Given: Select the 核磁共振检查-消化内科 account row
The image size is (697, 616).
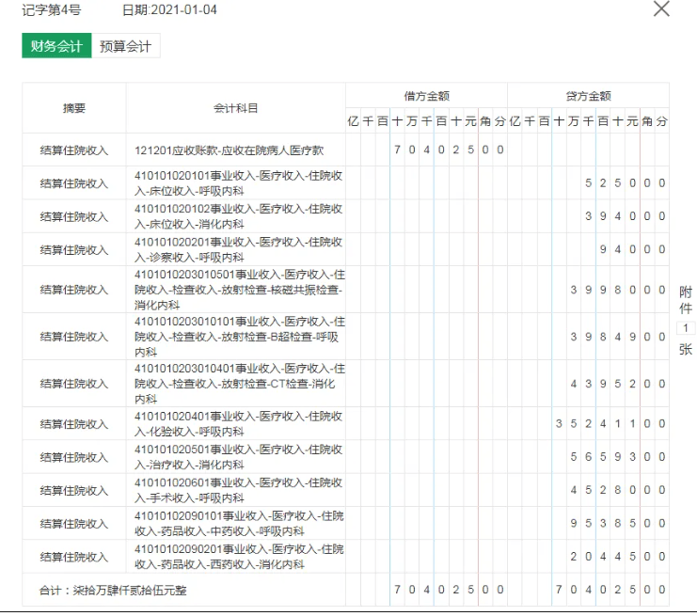Looking at the screenshot, I should [x=235, y=290].
